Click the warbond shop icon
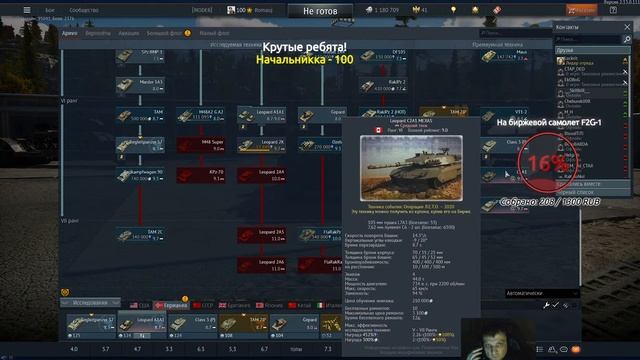 475,10
